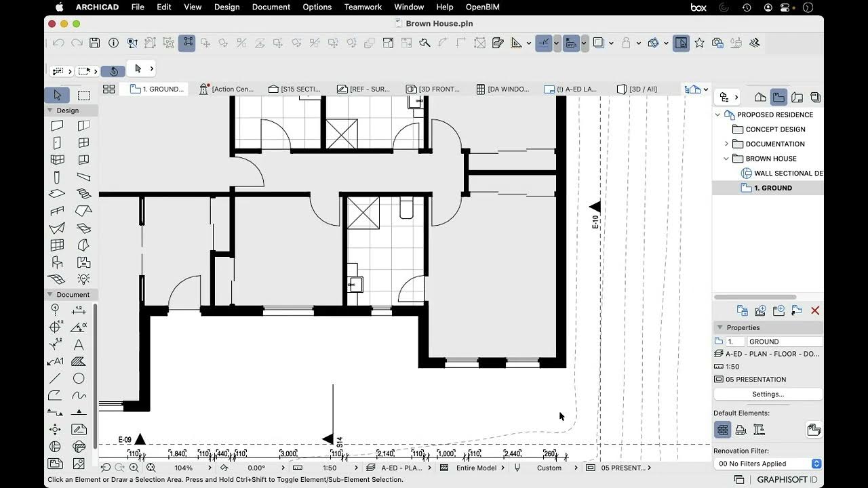The width and height of the screenshot is (868, 488).
Task: Click the Info circle icon in toolbar
Action: [x=113, y=43]
